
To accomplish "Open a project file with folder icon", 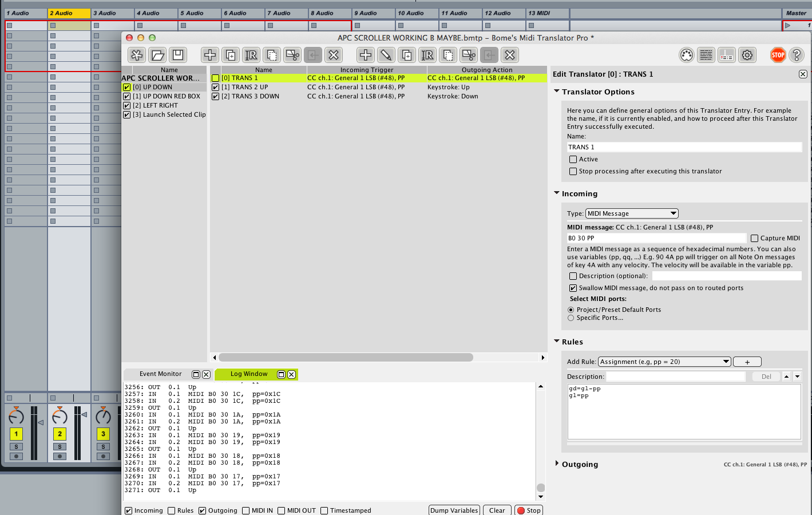I will click(157, 55).
